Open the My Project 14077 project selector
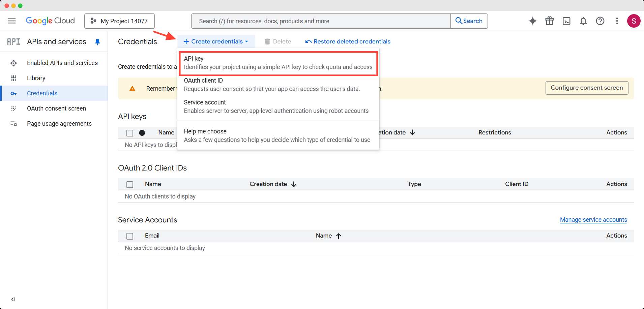The width and height of the screenshot is (644, 309). coord(119,21)
